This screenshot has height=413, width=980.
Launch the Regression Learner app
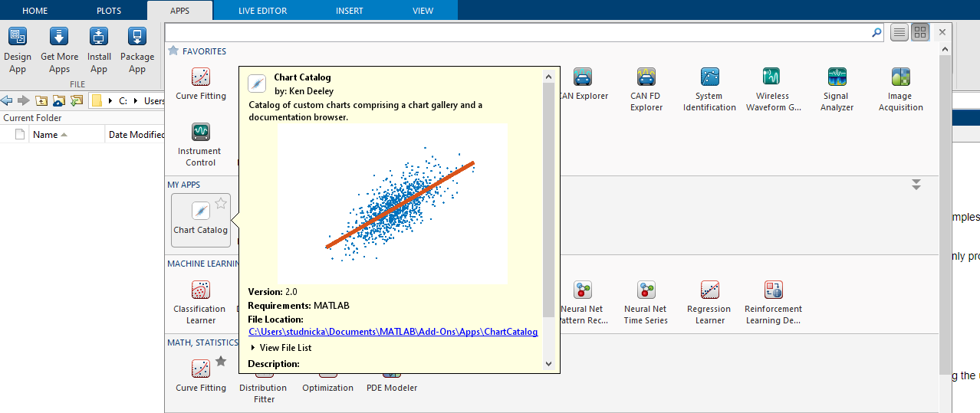pyautogui.click(x=709, y=303)
